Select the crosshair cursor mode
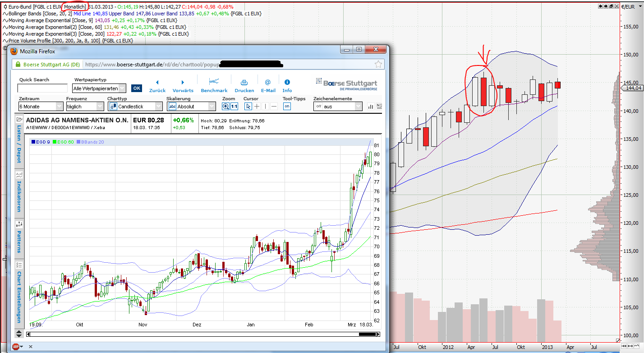The height and width of the screenshot is (353, 644). [257, 107]
